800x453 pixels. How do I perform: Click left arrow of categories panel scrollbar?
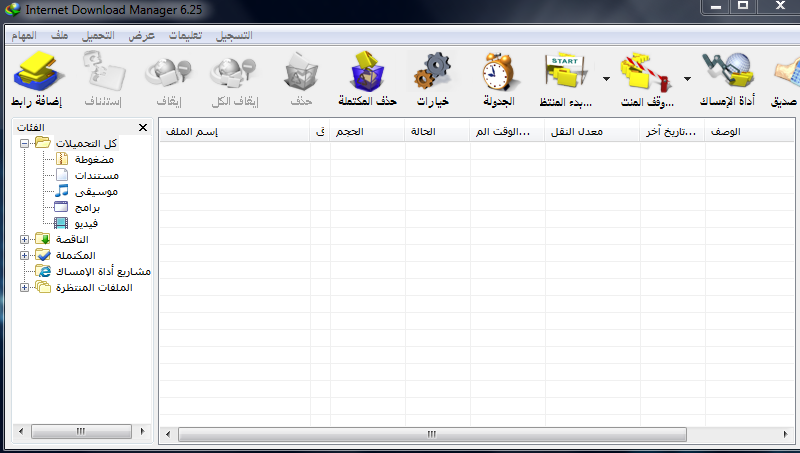21,432
